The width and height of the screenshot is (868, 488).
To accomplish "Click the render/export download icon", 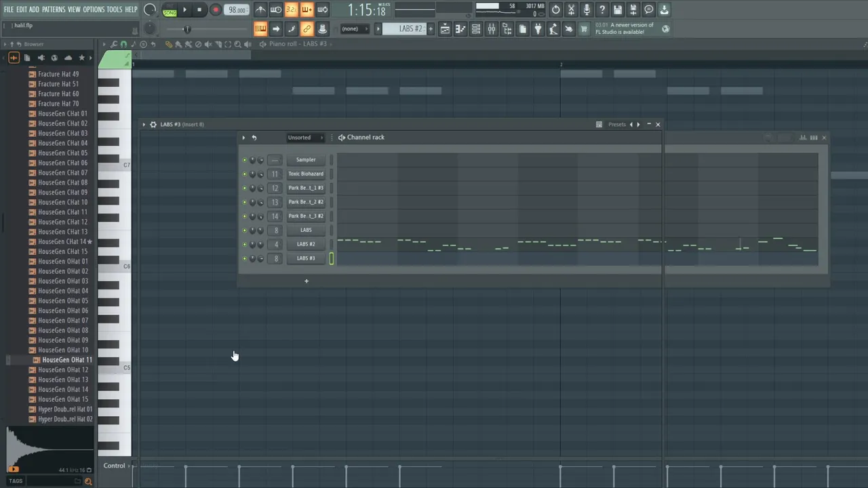I will (664, 9).
